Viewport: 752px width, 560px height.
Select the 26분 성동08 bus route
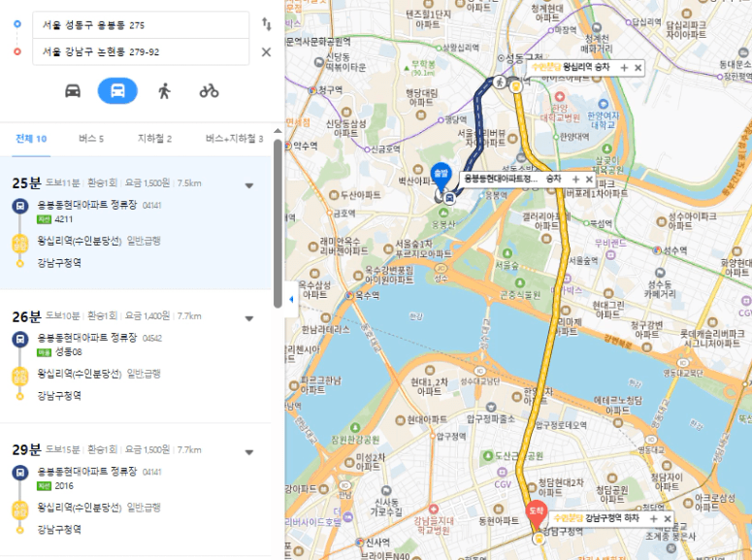click(136, 356)
